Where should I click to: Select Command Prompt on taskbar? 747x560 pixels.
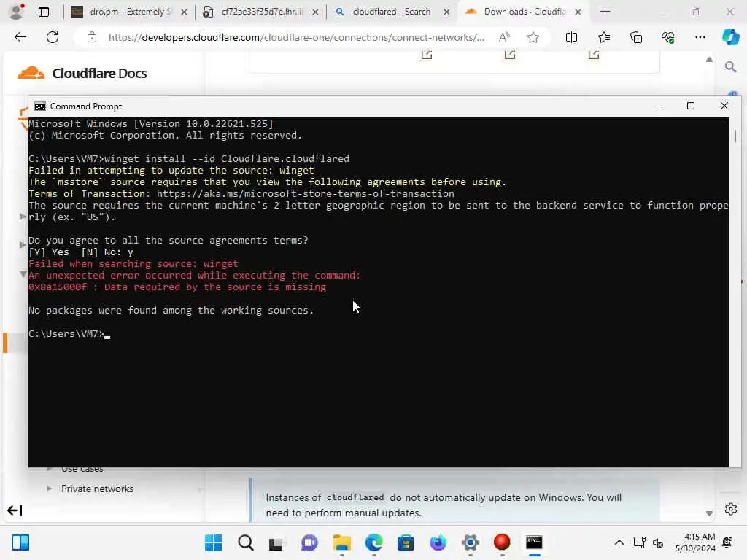[534, 542]
